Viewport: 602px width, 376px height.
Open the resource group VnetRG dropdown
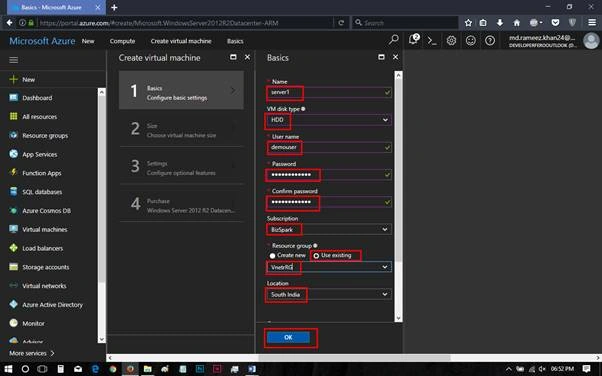(x=329, y=267)
